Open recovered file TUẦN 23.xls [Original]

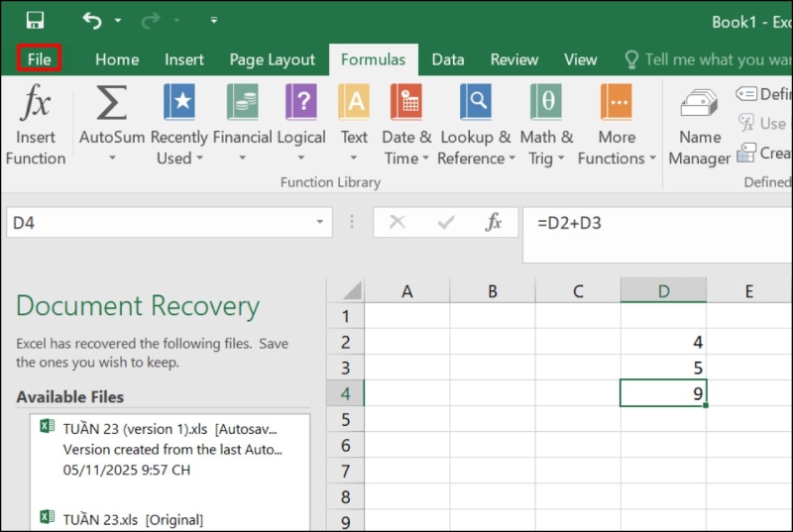pyautogui.click(x=170, y=519)
